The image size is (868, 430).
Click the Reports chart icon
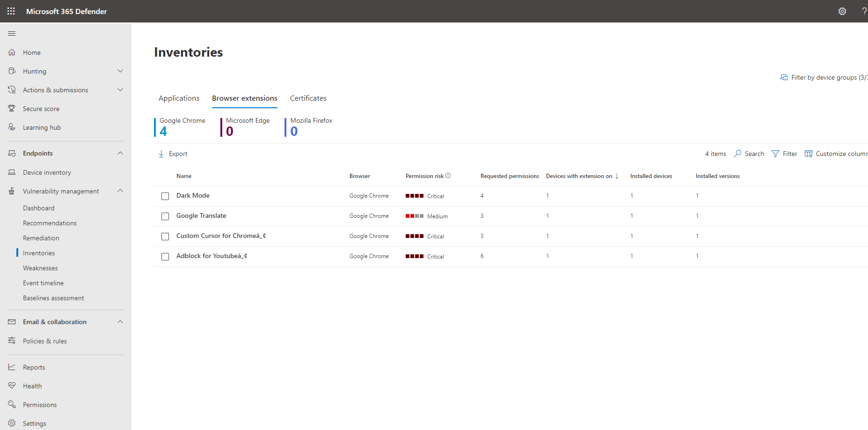(12, 367)
